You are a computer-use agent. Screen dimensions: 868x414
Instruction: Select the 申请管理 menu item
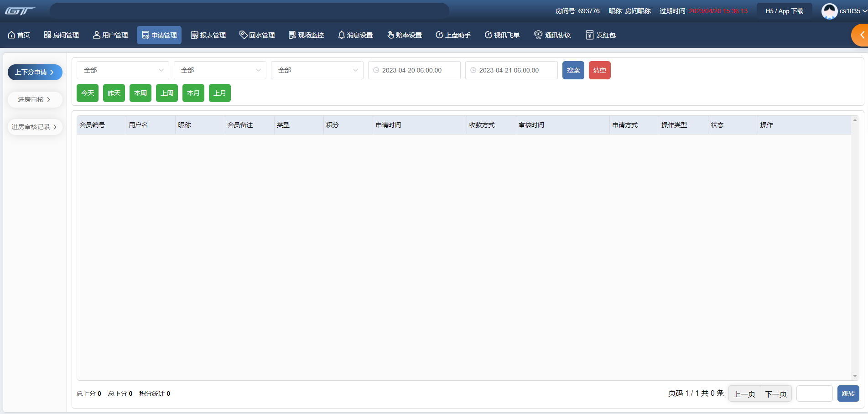point(159,35)
